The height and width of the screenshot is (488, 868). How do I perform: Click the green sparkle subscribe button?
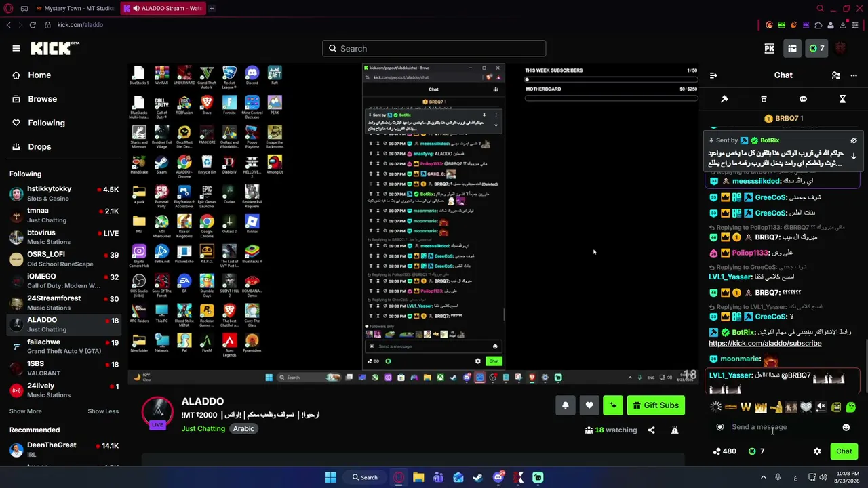click(613, 405)
